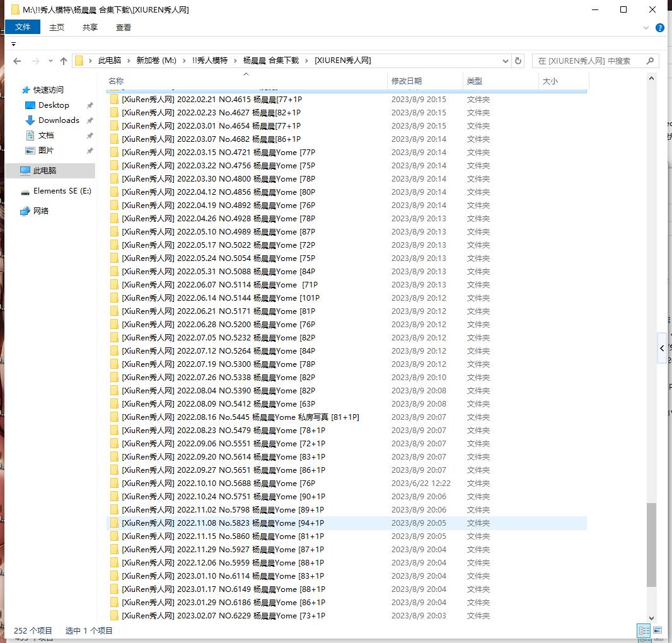Open the Explorer help icon
Viewport: 672px width, 643px height.
pos(660,28)
